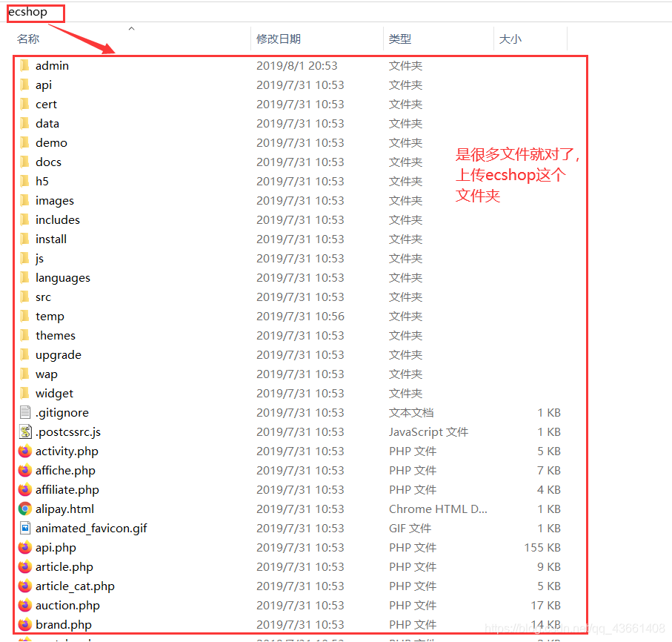Click the 7 KB size of affiche.php
The width and height of the screenshot is (672, 642).
[x=550, y=471]
